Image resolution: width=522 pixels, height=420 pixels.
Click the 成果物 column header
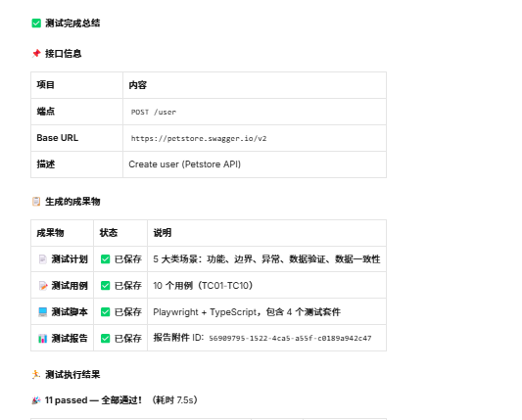pyautogui.click(x=50, y=233)
